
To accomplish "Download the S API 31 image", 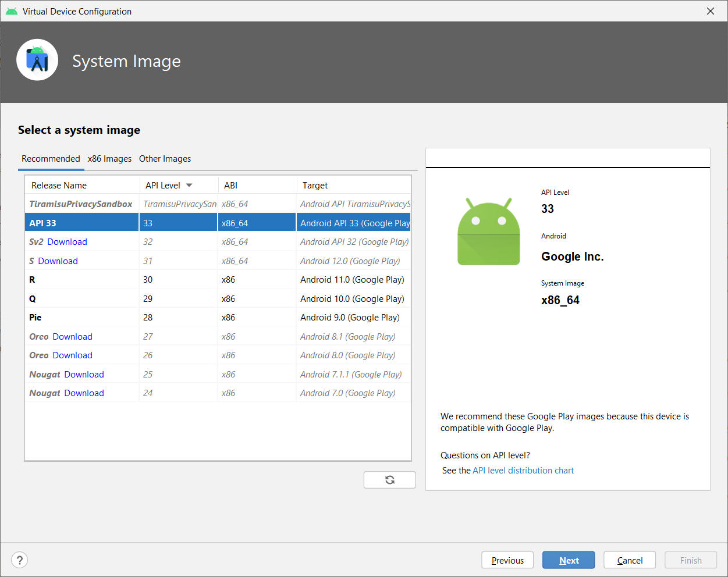I will (58, 261).
